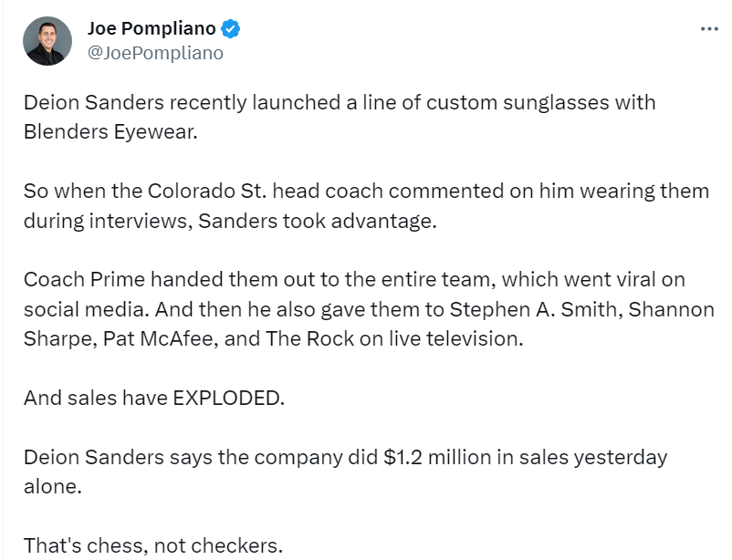
Task: Click the blue verified checkmark badge
Action: click(x=232, y=29)
